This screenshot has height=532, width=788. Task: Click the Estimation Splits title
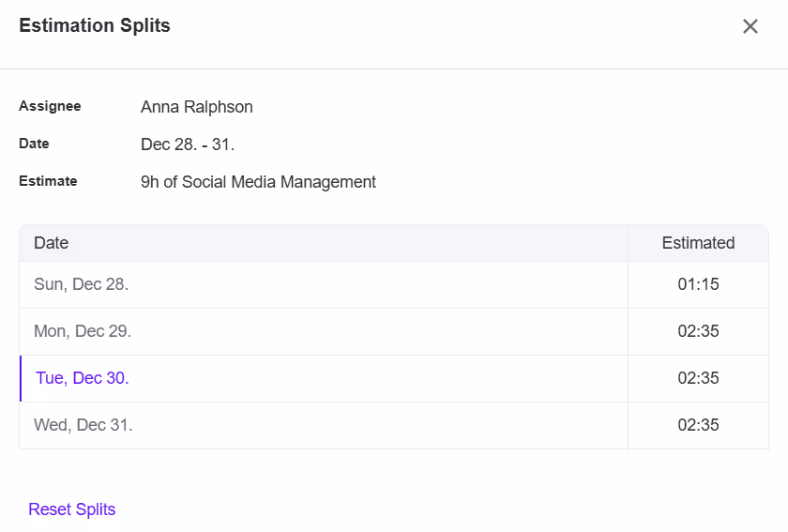[x=95, y=25]
